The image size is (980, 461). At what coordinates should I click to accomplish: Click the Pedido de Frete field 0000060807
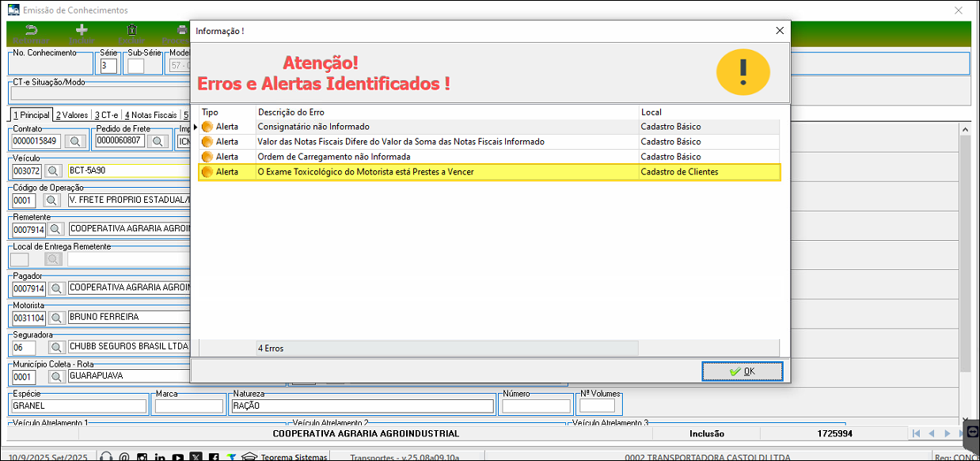click(120, 141)
